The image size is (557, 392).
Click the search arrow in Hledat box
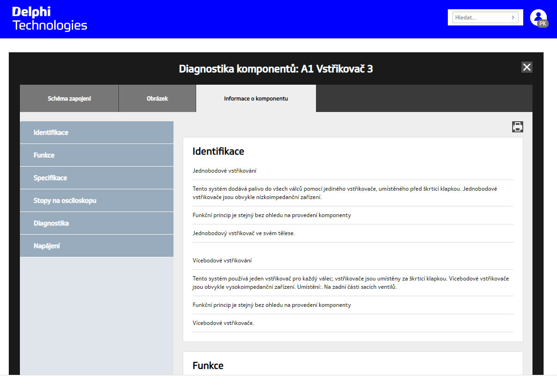point(513,18)
